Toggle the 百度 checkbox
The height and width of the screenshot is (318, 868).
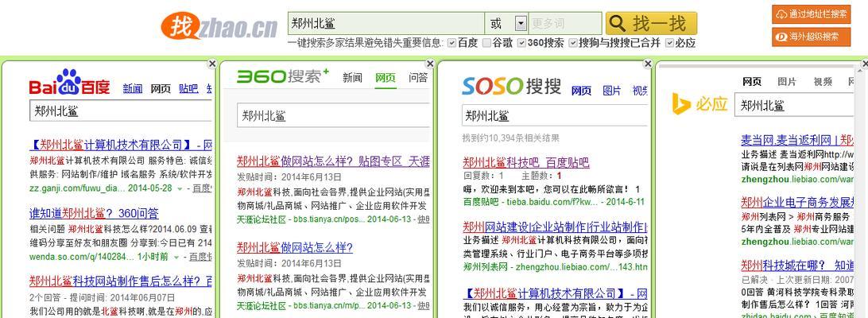pos(451,43)
